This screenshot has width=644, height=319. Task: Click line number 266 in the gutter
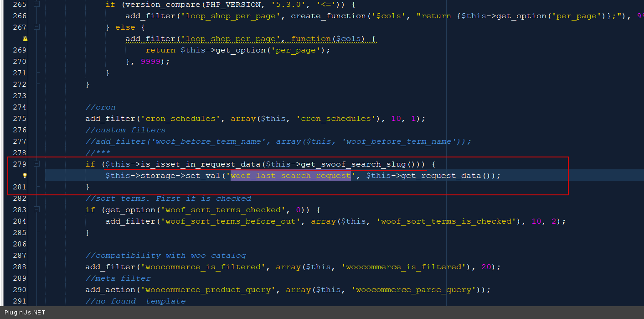click(20, 16)
